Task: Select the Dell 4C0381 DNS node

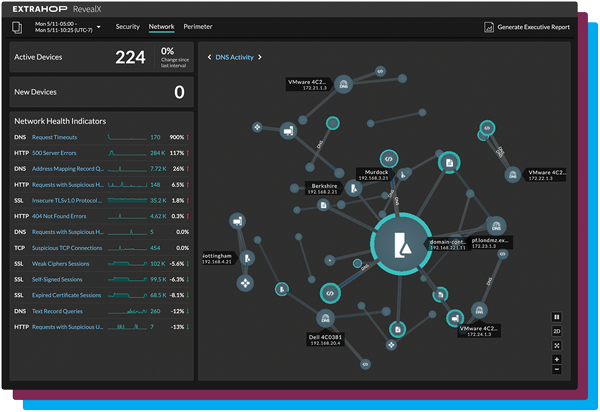Action: coord(325,318)
